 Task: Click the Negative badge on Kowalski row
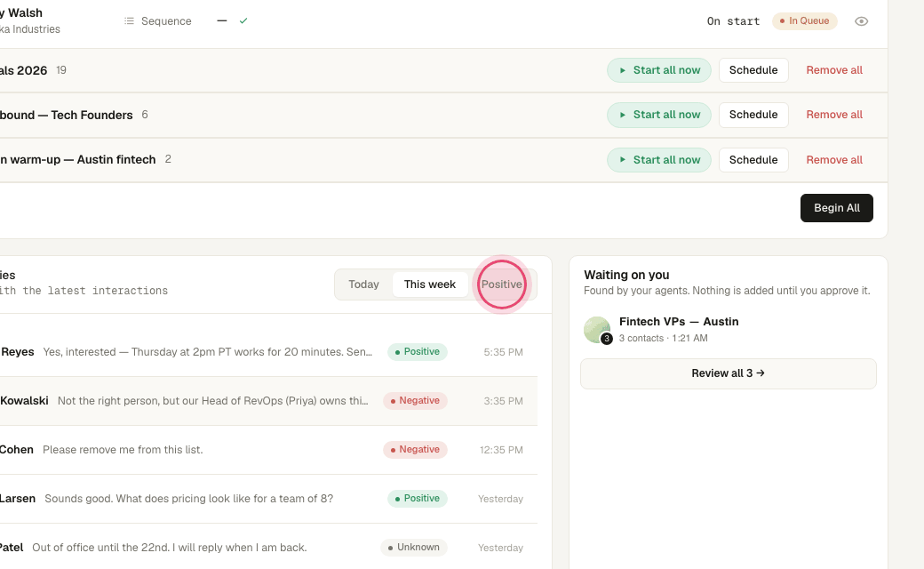pyautogui.click(x=415, y=401)
